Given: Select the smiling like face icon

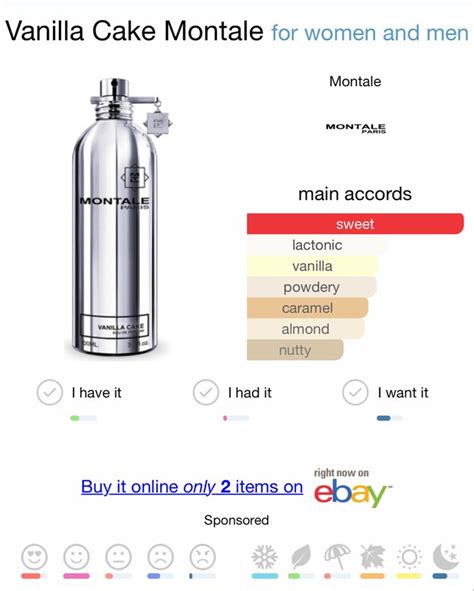Looking at the screenshot, I should [76, 556].
